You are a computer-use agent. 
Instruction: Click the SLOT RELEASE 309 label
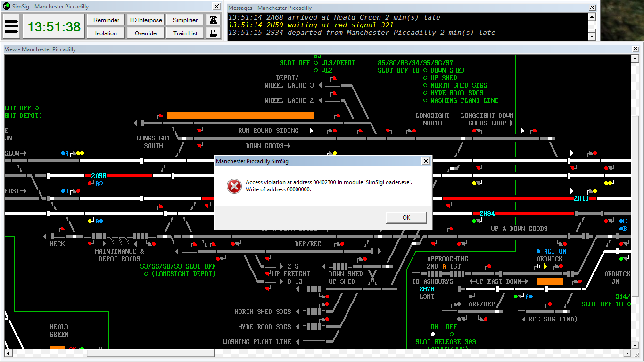tap(446, 342)
